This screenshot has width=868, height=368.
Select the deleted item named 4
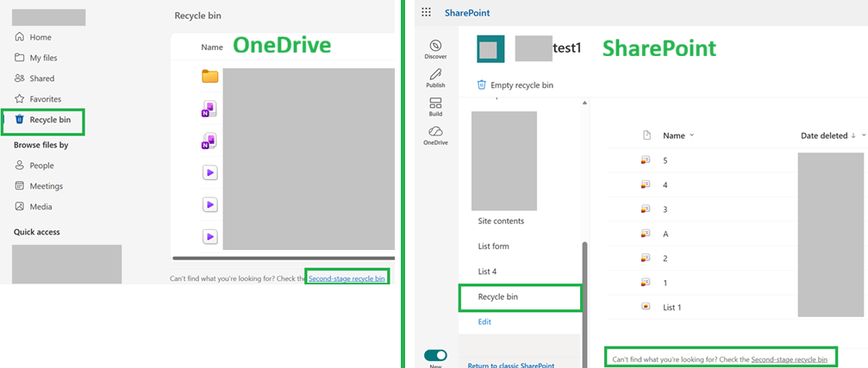(x=665, y=184)
